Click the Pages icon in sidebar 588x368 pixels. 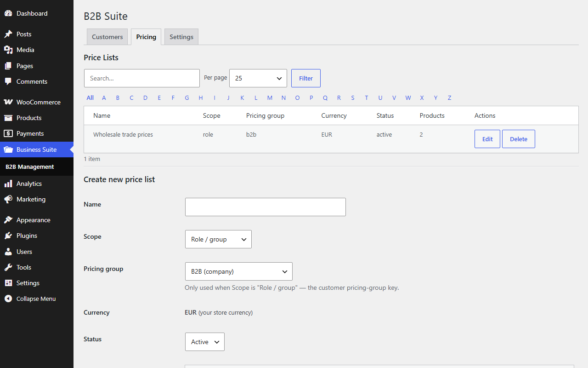[8, 66]
